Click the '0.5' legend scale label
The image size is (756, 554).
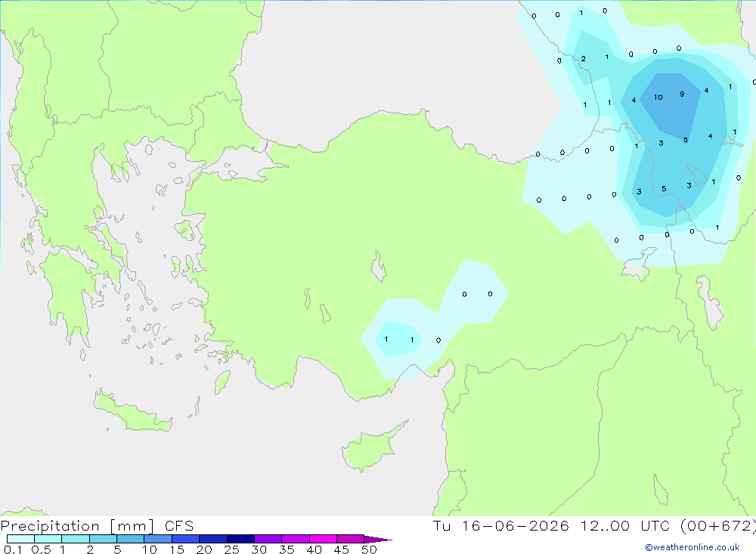[41, 549]
